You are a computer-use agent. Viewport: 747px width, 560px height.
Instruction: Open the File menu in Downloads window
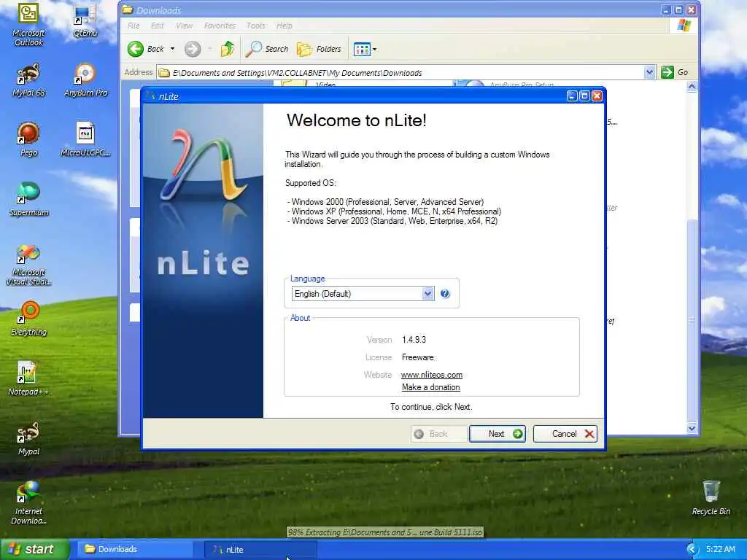(134, 26)
